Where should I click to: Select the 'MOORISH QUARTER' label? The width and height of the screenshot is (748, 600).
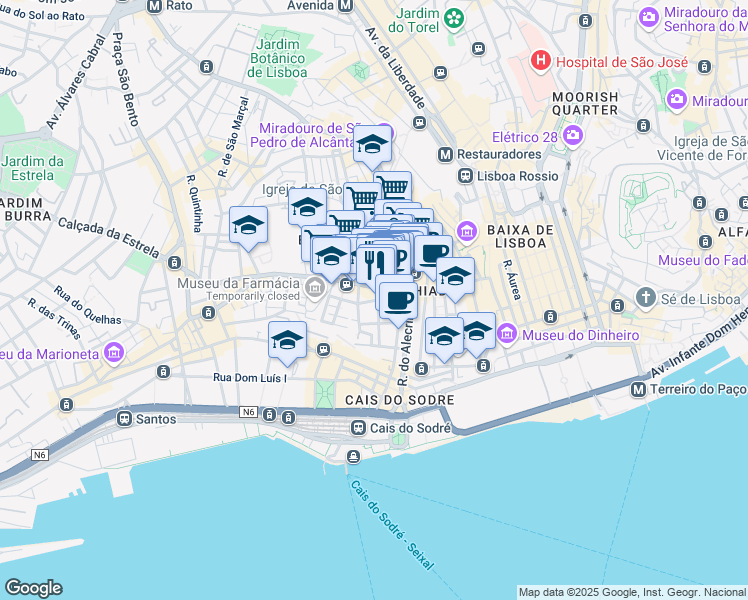585,103
